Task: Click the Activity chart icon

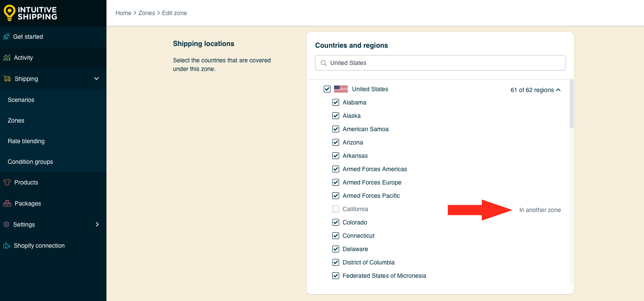Action: point(7,58)
